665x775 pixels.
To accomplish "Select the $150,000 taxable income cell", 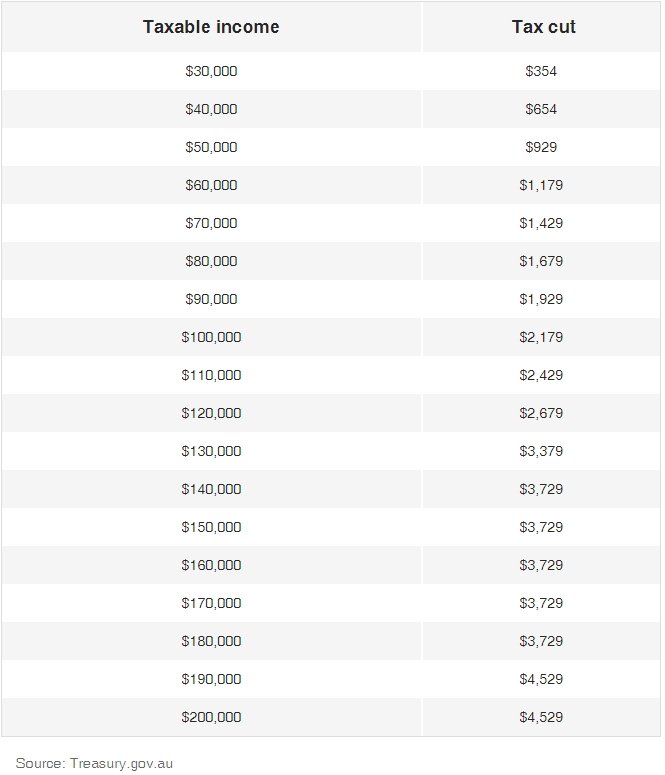I will click(211, 527).
